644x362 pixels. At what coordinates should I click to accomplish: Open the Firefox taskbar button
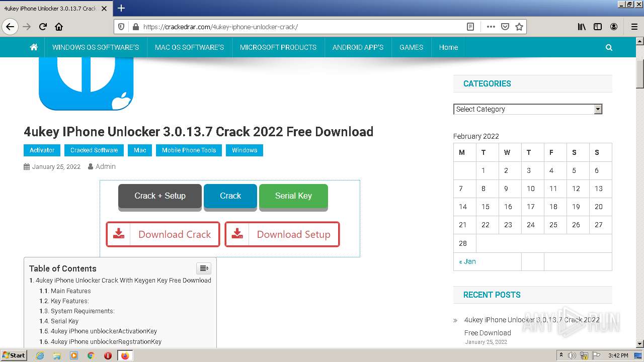coord(125,355)
